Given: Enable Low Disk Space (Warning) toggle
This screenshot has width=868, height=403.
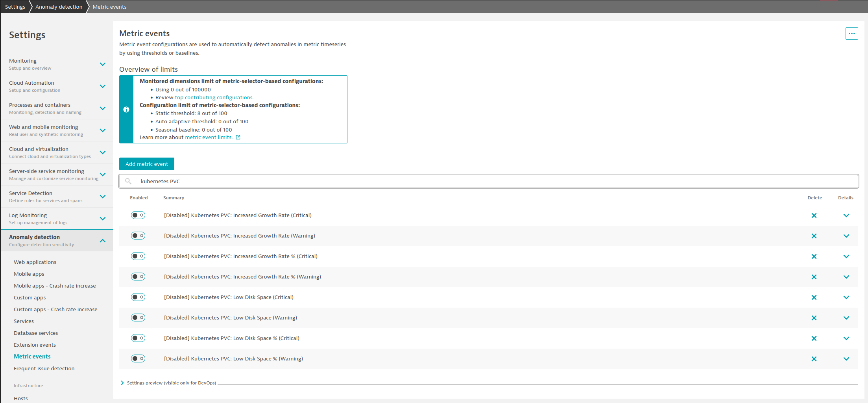Looking at the screenshot, I should (x=138, y=318).
